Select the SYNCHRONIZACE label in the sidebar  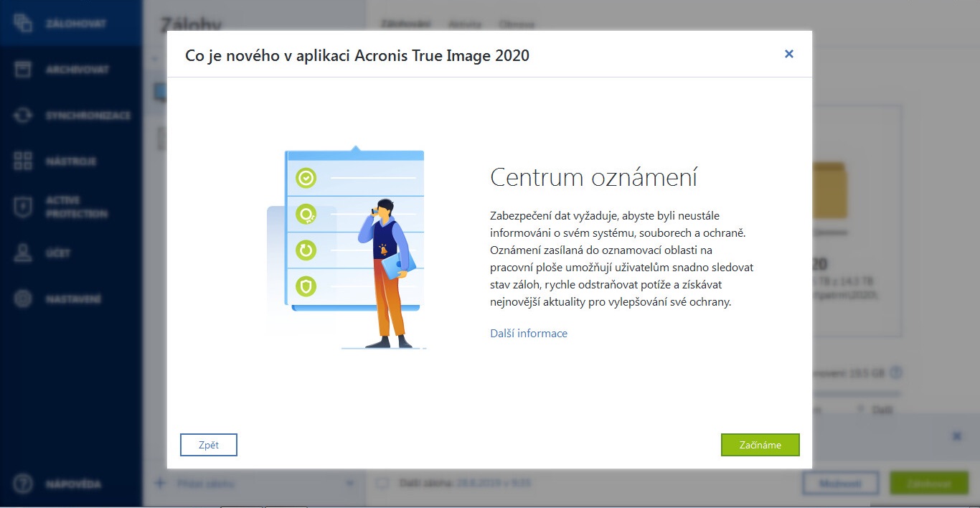pos(88,116)
